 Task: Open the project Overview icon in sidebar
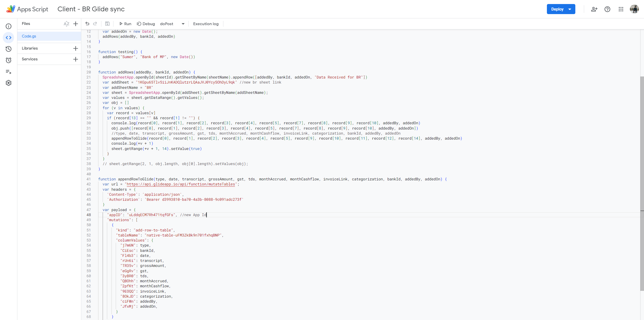[x=9, y=26]
